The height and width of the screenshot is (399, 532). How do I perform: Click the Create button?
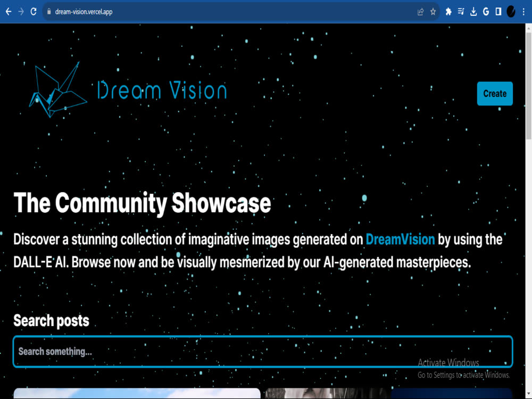(x=495, y=94)
